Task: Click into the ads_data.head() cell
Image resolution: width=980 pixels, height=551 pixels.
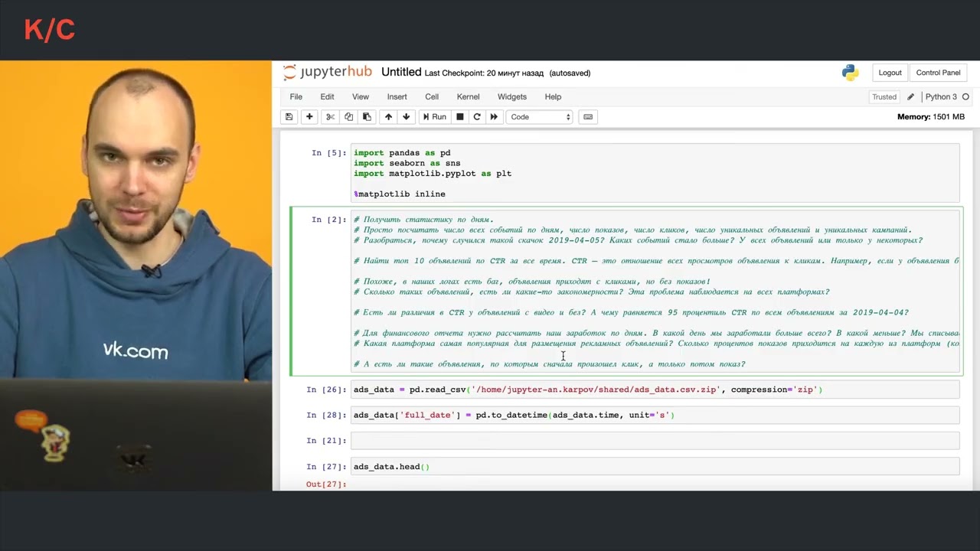Action: point(655,466)
